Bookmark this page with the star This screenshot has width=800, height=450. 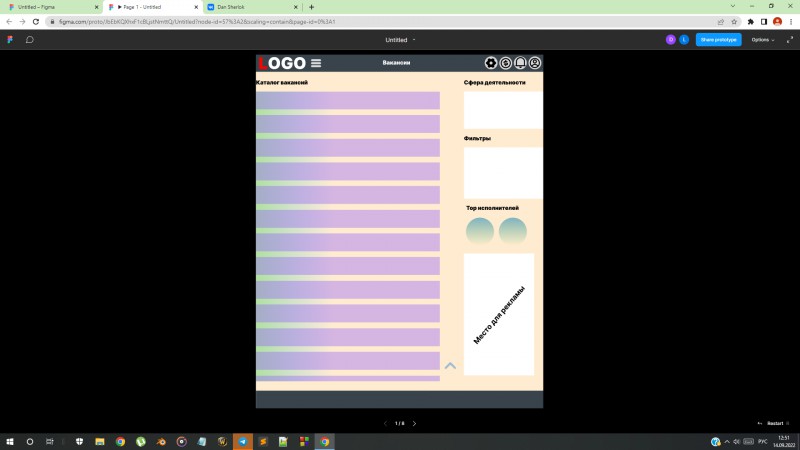(734, 21)
